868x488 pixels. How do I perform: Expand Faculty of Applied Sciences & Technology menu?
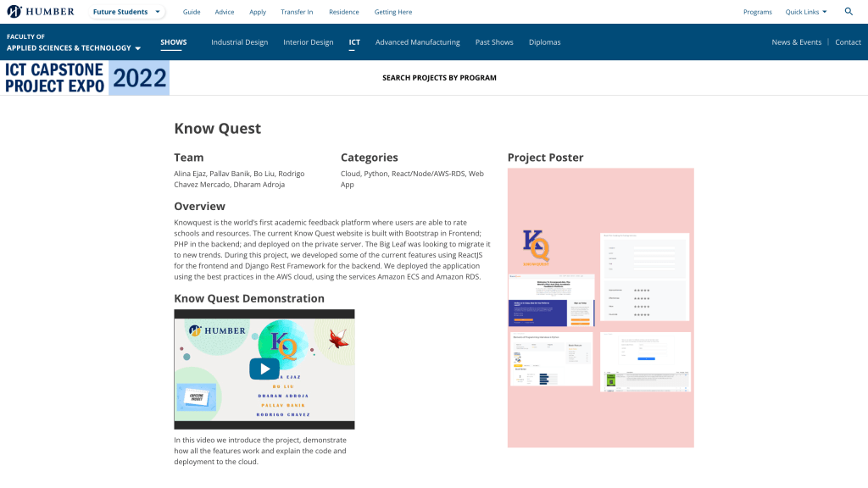tap(73, 42)
